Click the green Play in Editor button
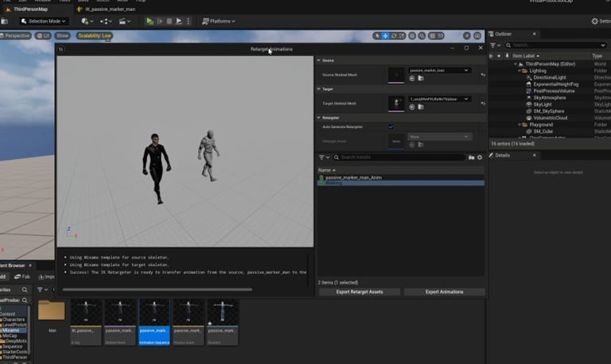This screenshot has width=611, height=364. pos(150,21)
